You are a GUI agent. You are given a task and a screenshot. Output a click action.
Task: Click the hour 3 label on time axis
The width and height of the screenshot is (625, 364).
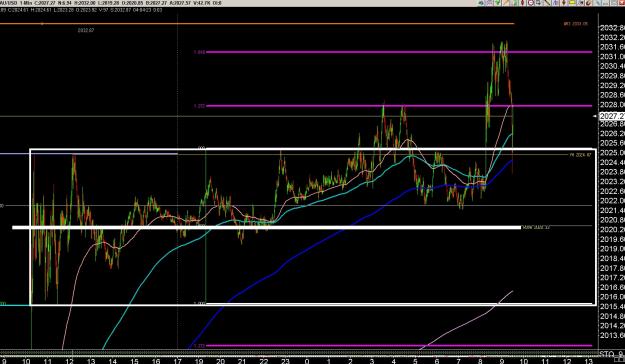371,361
